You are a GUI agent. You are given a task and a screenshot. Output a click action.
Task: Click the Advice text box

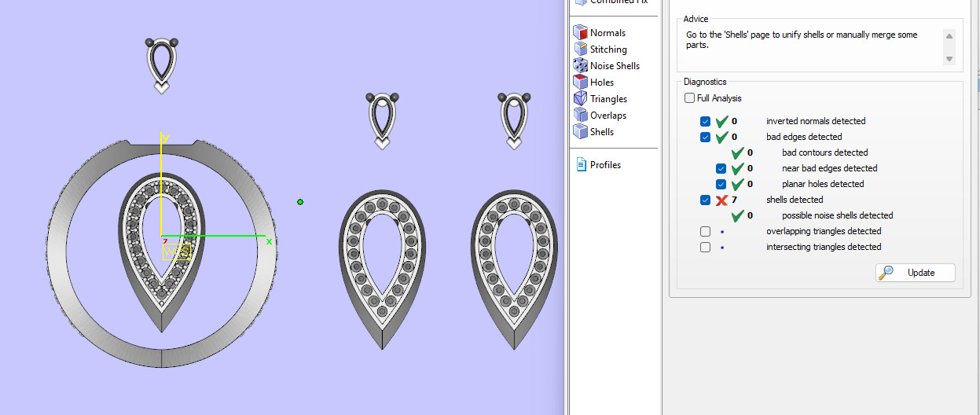820,47
